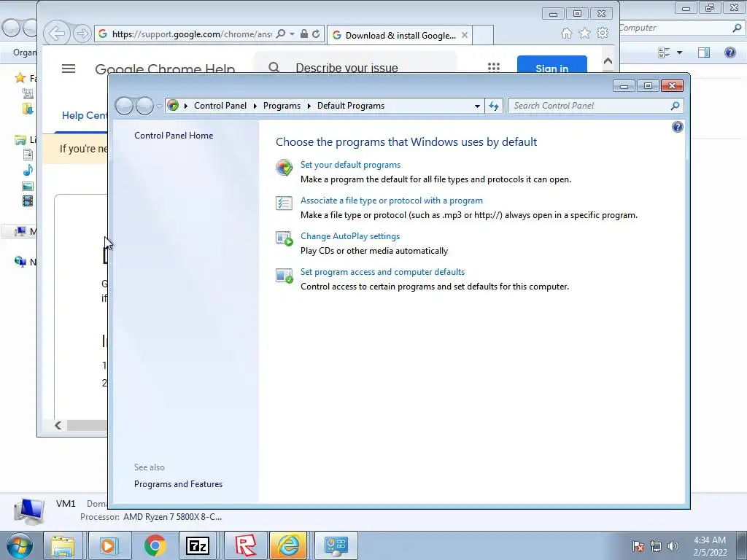Refresh the page in Internet Explorer
This screenshot has height=560, width=747.
click(x=315, y=34)
